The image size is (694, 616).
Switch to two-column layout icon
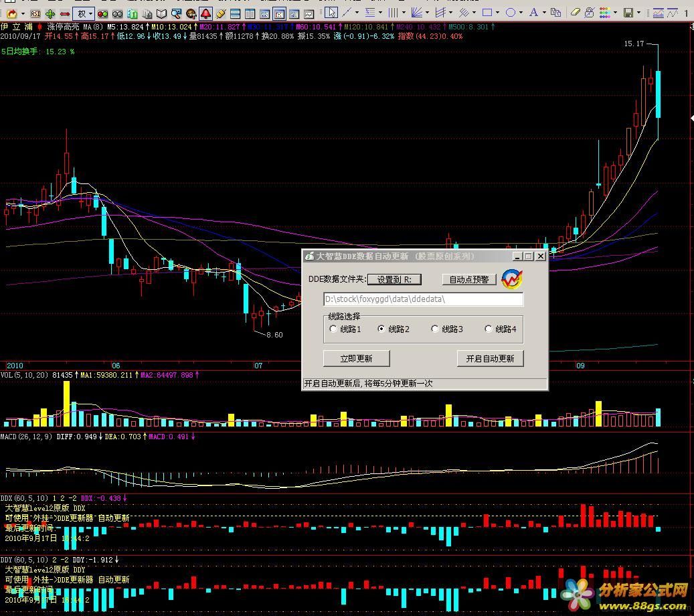[250, 14]
